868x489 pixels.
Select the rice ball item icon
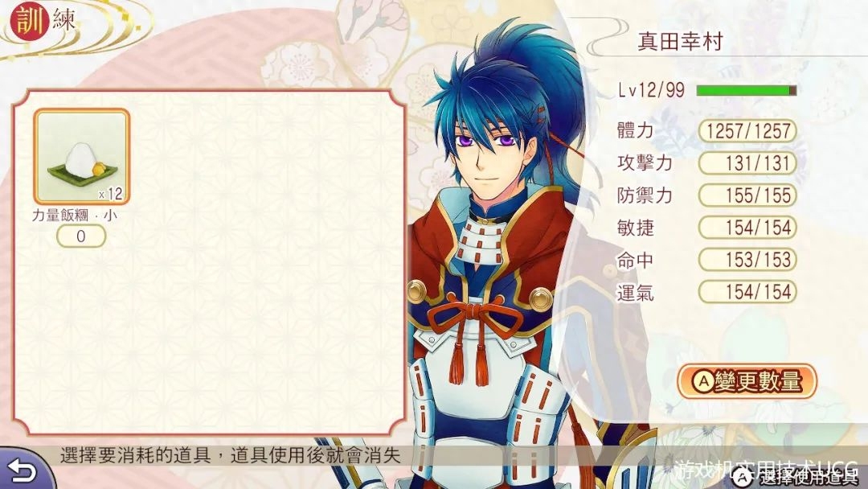(82, 157)
